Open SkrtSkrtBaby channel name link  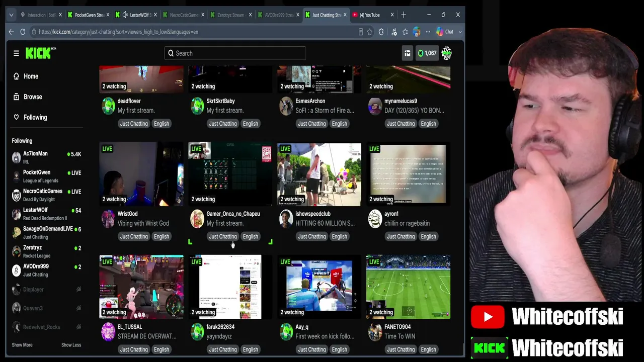[220, 101]
